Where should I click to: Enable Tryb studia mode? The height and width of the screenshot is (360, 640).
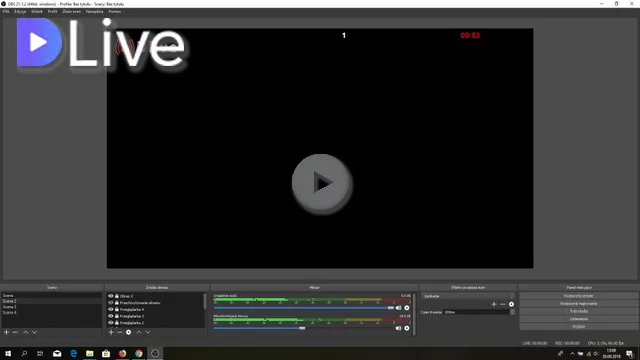[x=579, y=311]
